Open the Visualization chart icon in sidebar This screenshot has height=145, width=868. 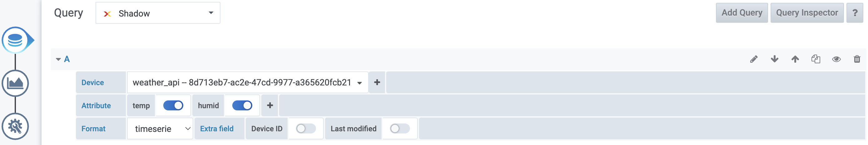(15, 83)
